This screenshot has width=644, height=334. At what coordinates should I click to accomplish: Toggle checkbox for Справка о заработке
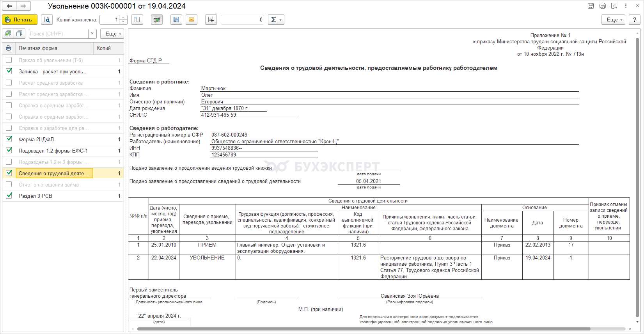9,128
